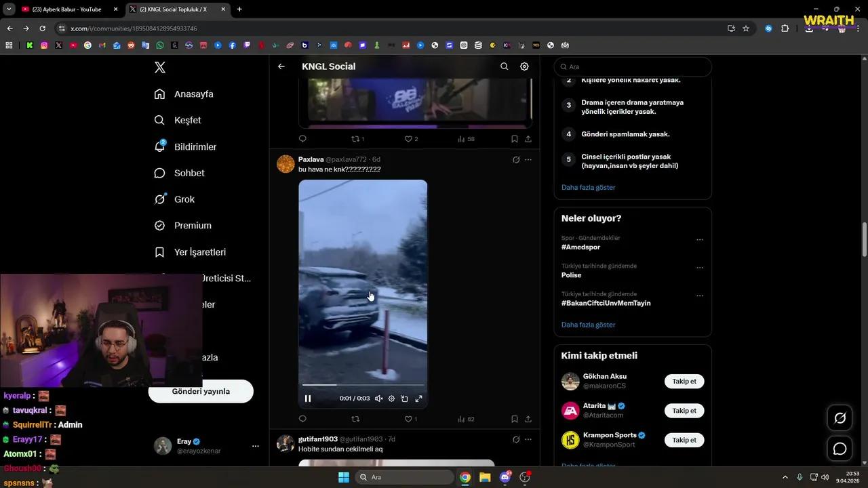Open more options on Paxlava's post
Viewport: 868px width, 488px height.
pos(528,160)
